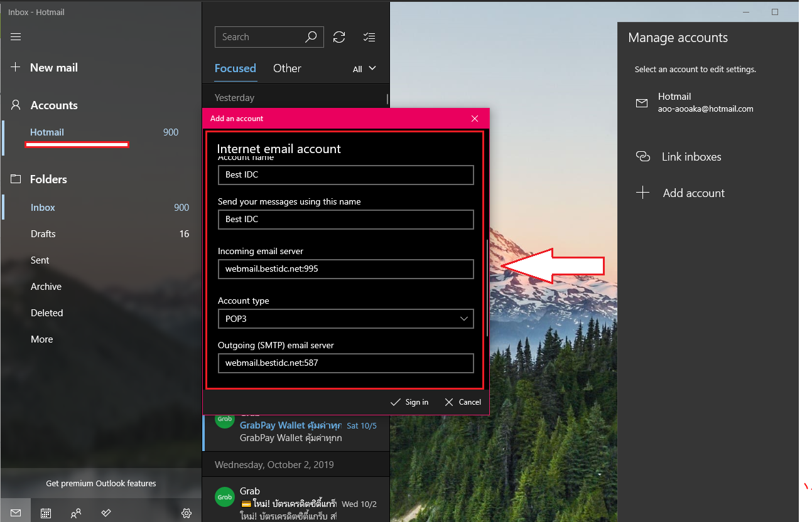The height and width of the screenshot is (522, 812).
Task: Click the Grab avatar on Wed 10/2 email
Action: tap(225, 497)
